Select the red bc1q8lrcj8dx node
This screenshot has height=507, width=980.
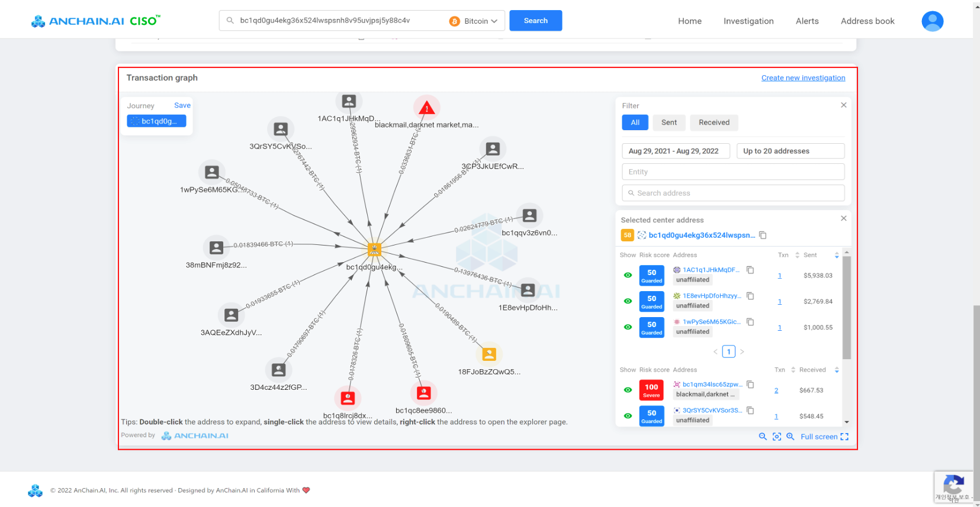[348, 398]
